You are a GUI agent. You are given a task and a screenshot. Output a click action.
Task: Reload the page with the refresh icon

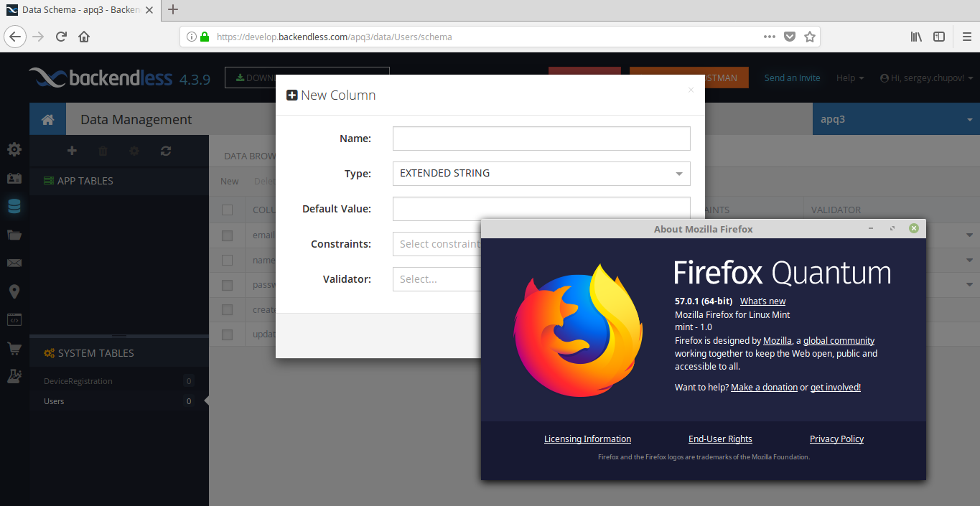[61, 37]
